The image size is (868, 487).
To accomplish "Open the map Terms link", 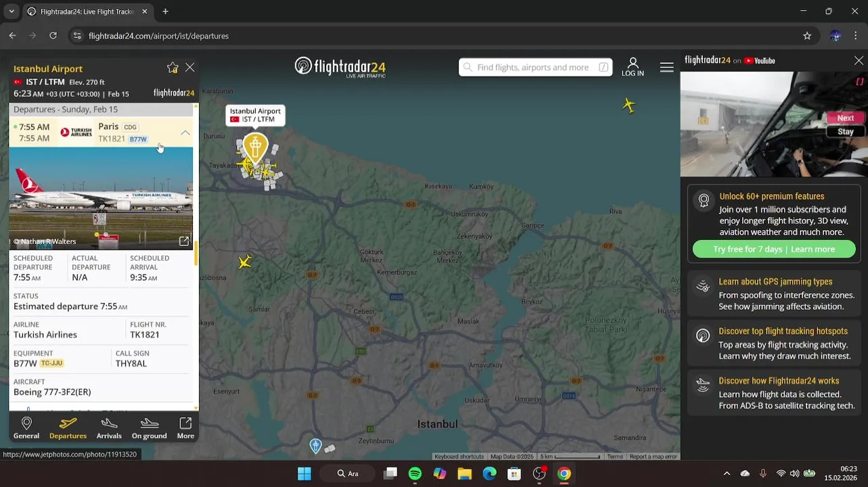I will (x=615, y=457).
